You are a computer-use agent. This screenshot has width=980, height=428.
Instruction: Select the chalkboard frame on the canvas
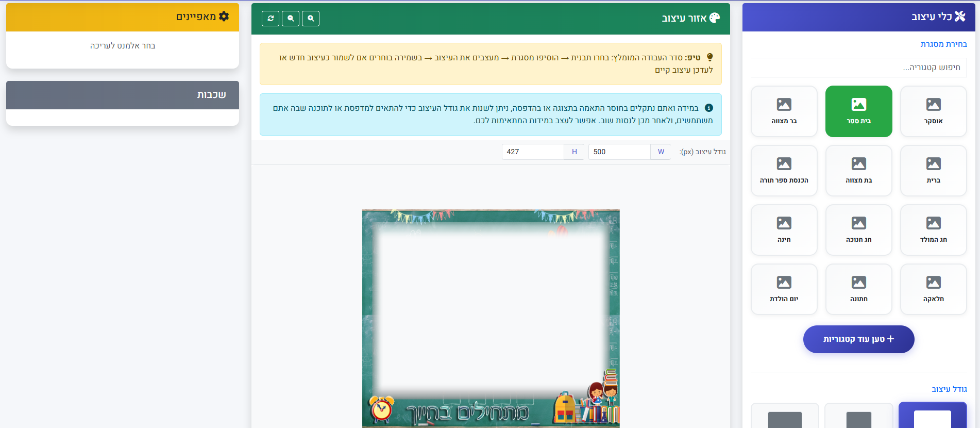click(491, 318)
